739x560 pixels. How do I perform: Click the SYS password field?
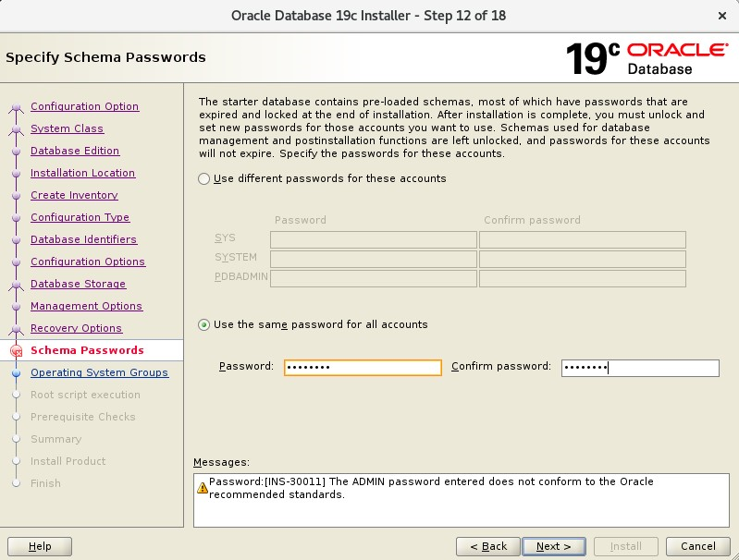(x=374, y=239)
